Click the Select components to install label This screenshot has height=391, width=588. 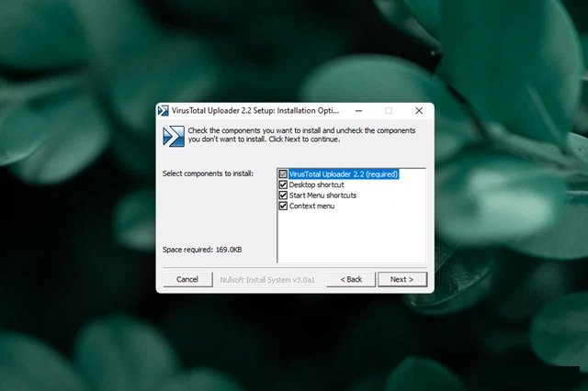(209, 173)
